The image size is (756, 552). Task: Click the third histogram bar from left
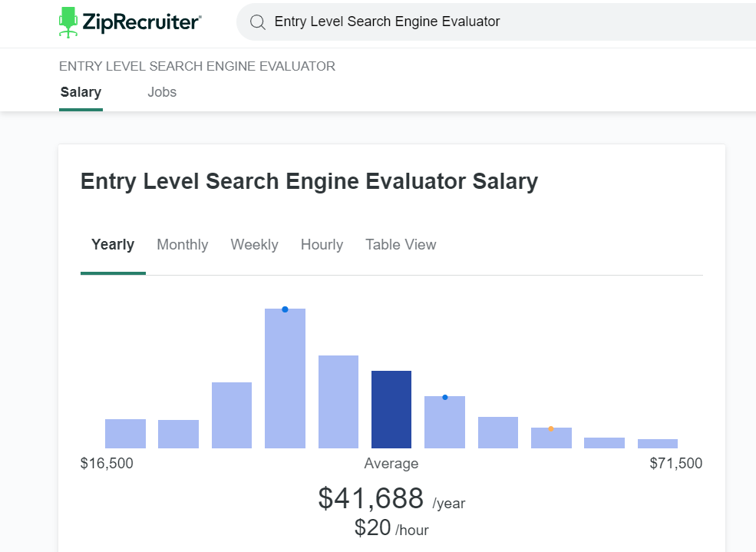232,415
